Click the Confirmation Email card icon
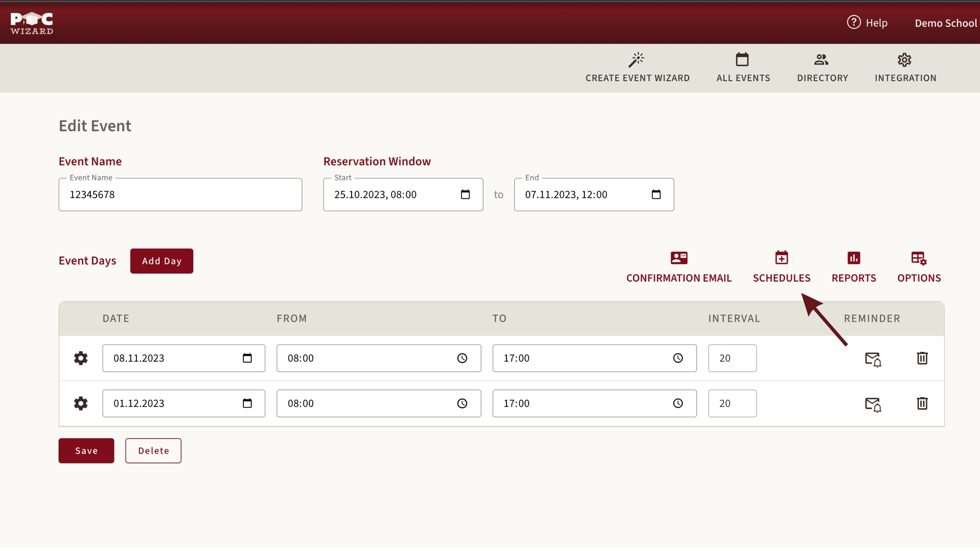This screenshot has height=551, width=980. pyautogui.click(x=679, y=258)
